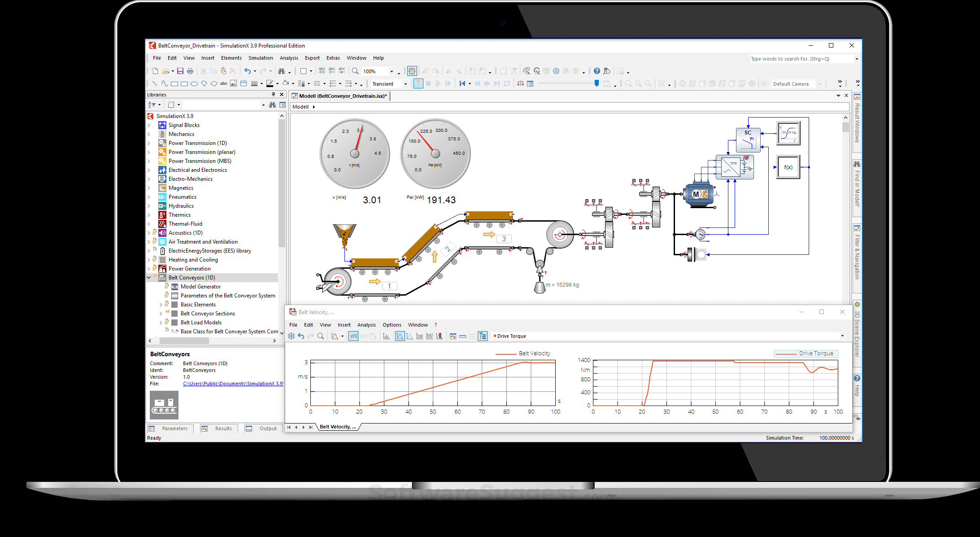Click the Undo icon
Screen dimensions: 980x537
coord(248,71)
